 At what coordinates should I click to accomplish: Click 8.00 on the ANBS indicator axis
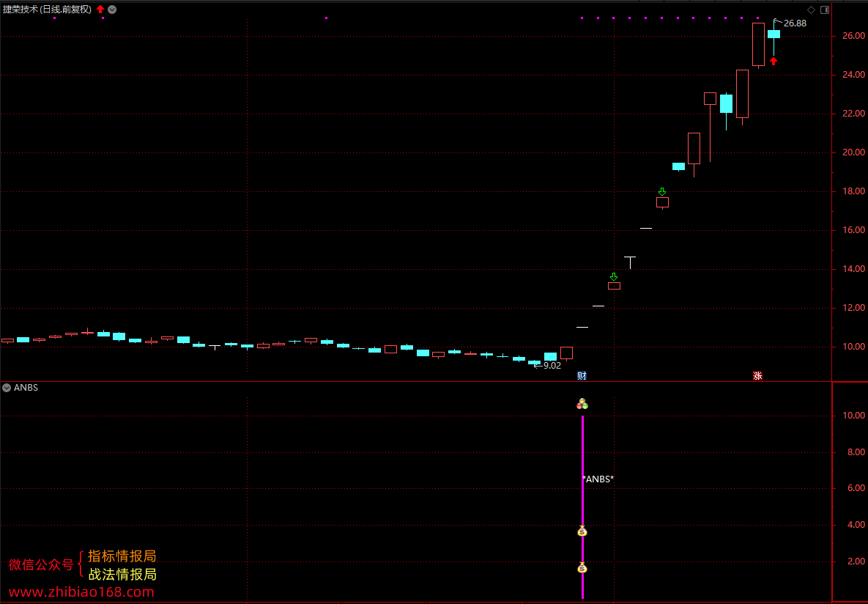[x=856, y=452]
